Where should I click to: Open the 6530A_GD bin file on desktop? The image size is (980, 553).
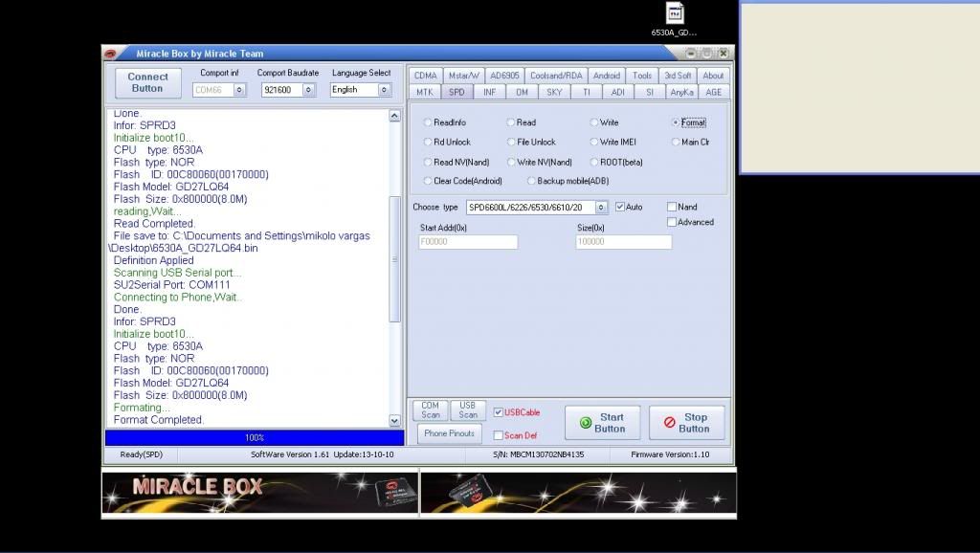click(x=675, y=14)
